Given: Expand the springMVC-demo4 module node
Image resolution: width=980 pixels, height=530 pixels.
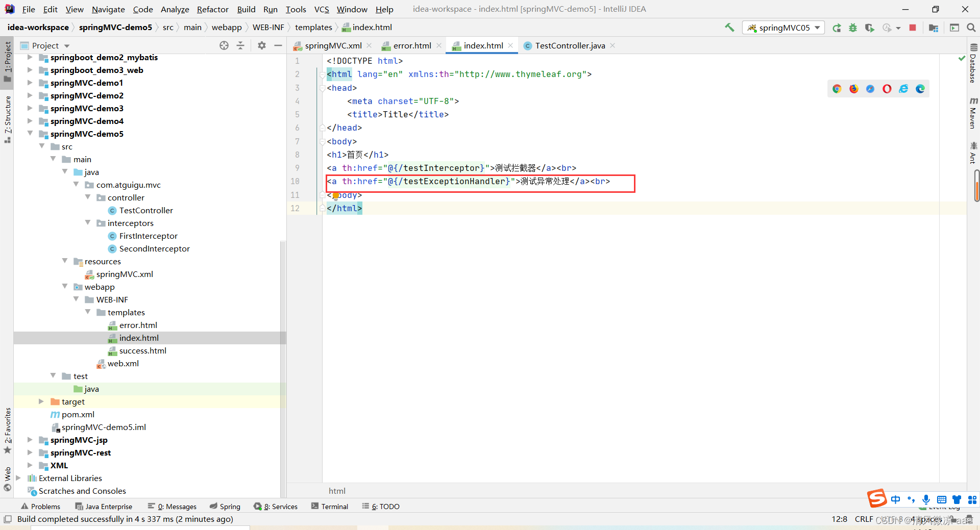Looking at the screenshot, I should [30, 121].
